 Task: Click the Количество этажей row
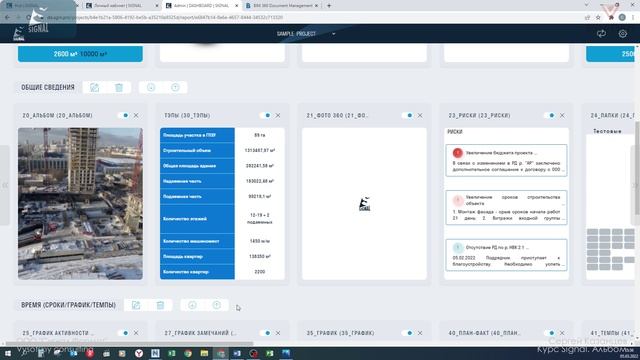coord(222,219)
